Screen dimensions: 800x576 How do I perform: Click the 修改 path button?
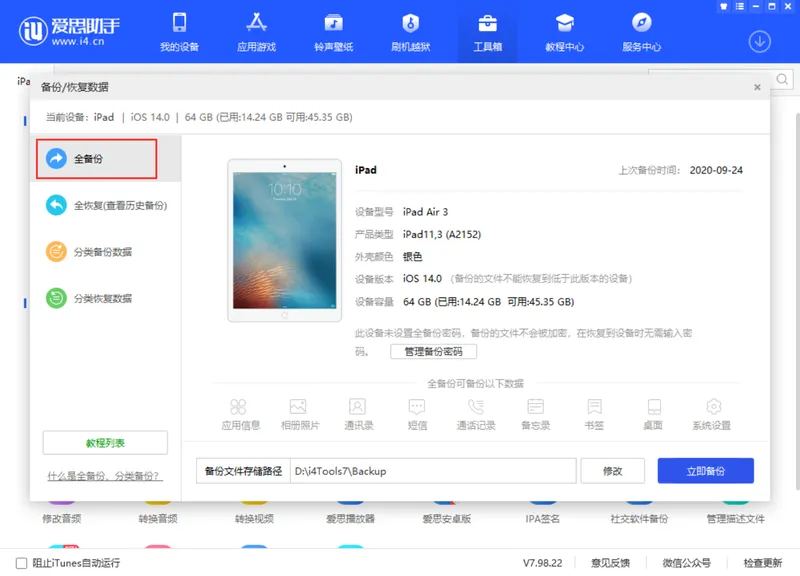pos(612,471)
